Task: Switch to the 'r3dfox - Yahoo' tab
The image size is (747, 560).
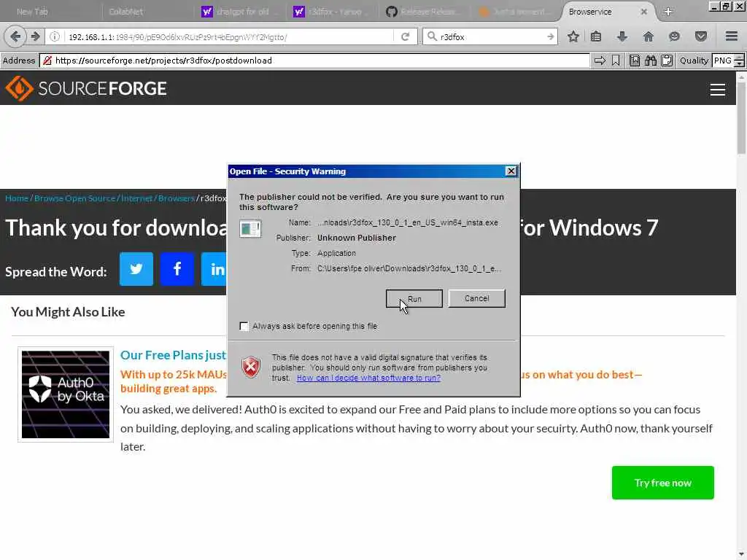Action: click(x=333, y=12)
